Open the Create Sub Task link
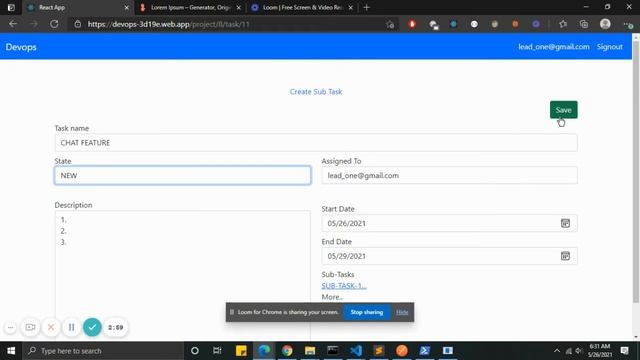The height and width of the screenshot is (360, 640). click(316, 92)
